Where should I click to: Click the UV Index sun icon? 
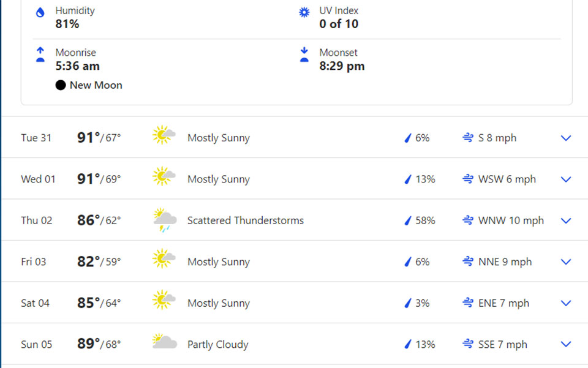[304, 12]
